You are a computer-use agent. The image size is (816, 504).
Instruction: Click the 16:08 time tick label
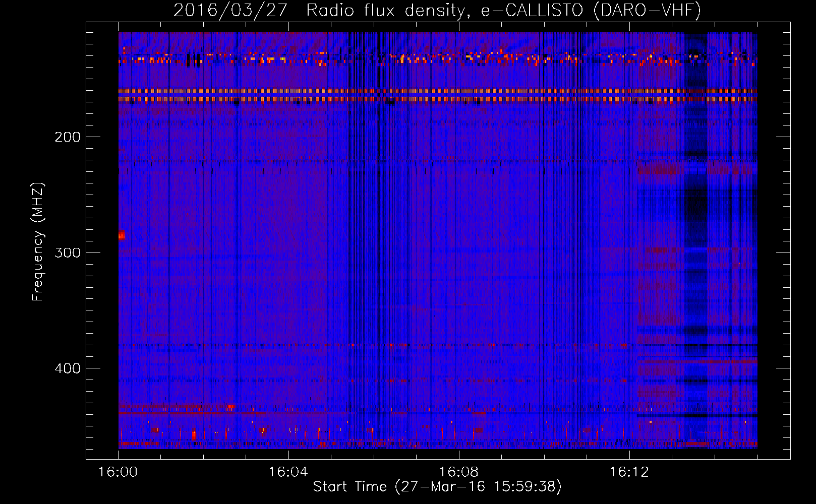click(458, 472)
